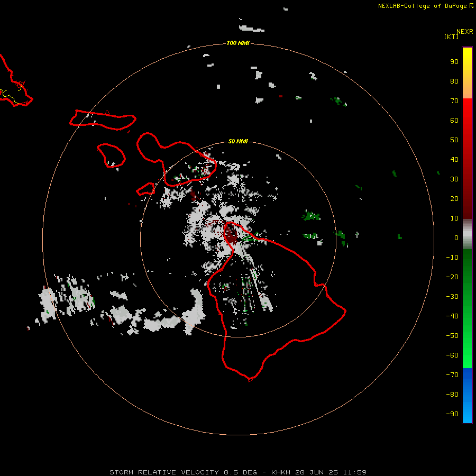The width and height of the screenshot is (476, 476).
Task: Click the 100 NMI range ring label
Action: pos(238,43)
